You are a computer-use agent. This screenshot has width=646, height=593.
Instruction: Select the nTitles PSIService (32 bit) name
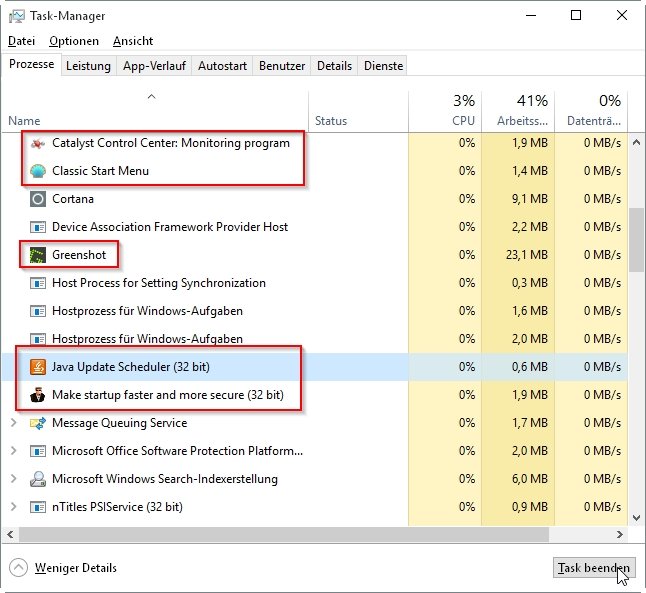click(x=117, y=507)
